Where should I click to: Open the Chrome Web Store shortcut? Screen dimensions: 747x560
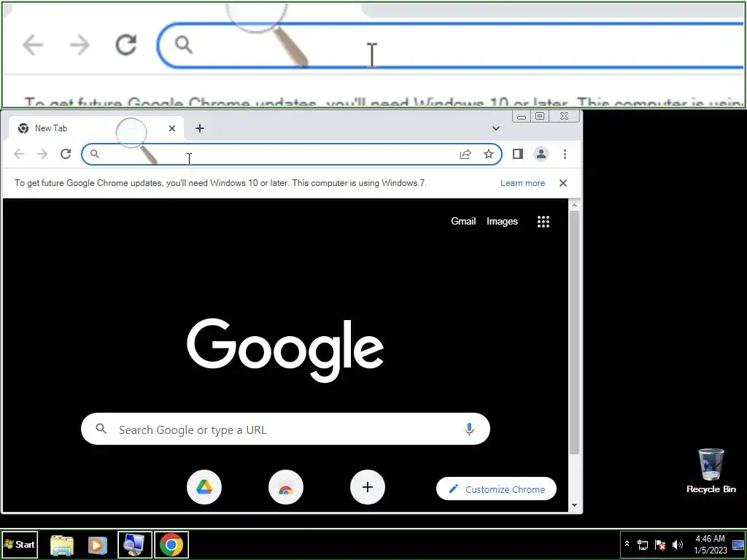coord(285,487)
